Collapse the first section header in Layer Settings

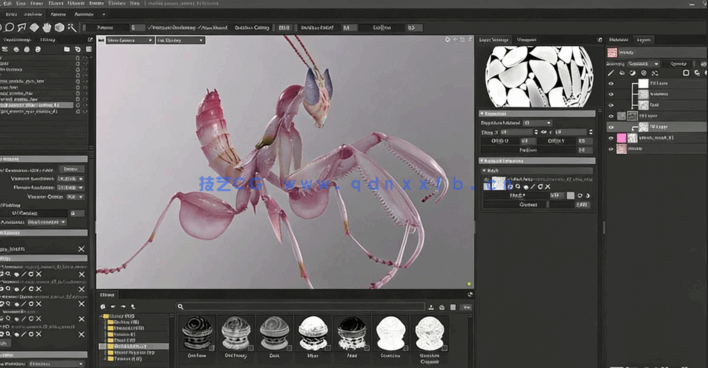(537, 113)
